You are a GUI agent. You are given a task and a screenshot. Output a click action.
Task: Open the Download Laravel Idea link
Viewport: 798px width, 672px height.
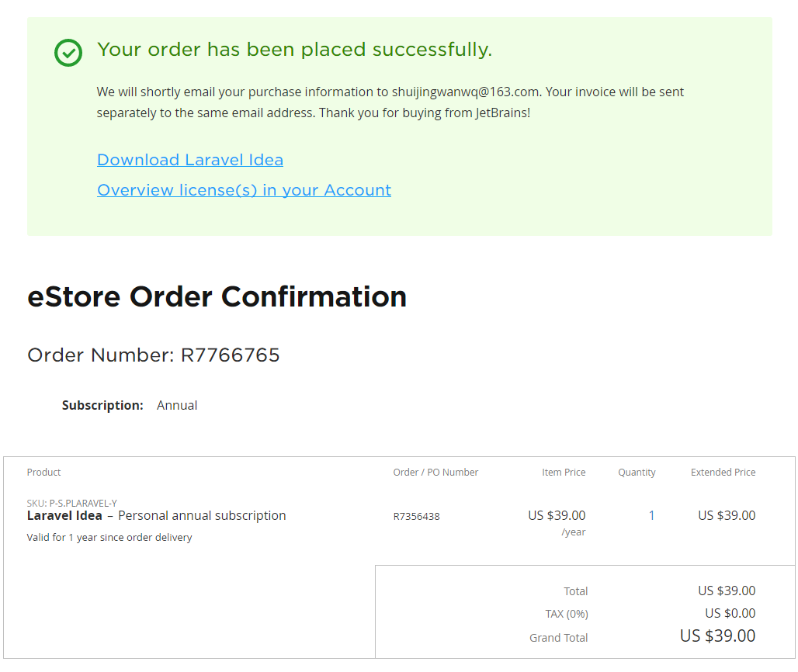[x=190, y=160]
